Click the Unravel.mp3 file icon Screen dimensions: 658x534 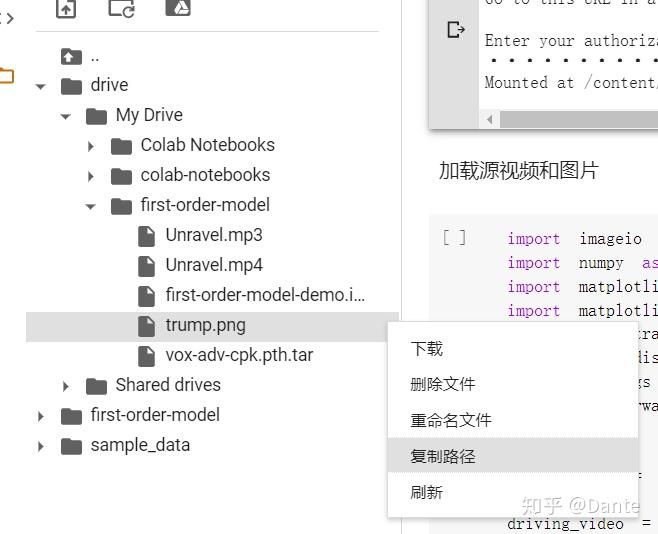146,236
